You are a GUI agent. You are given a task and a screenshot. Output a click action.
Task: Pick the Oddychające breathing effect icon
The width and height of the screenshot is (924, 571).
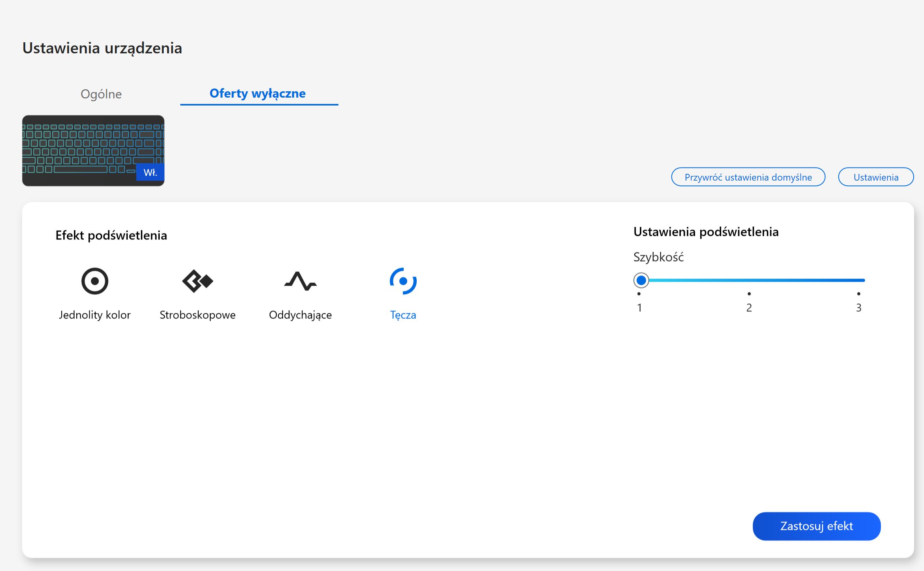(300, 281)
